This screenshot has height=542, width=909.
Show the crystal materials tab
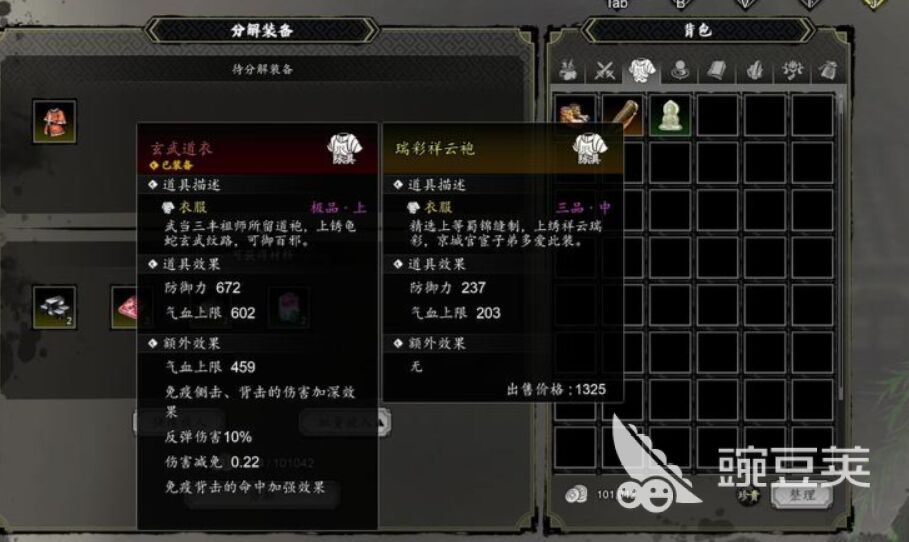click(x=754, y=71)
